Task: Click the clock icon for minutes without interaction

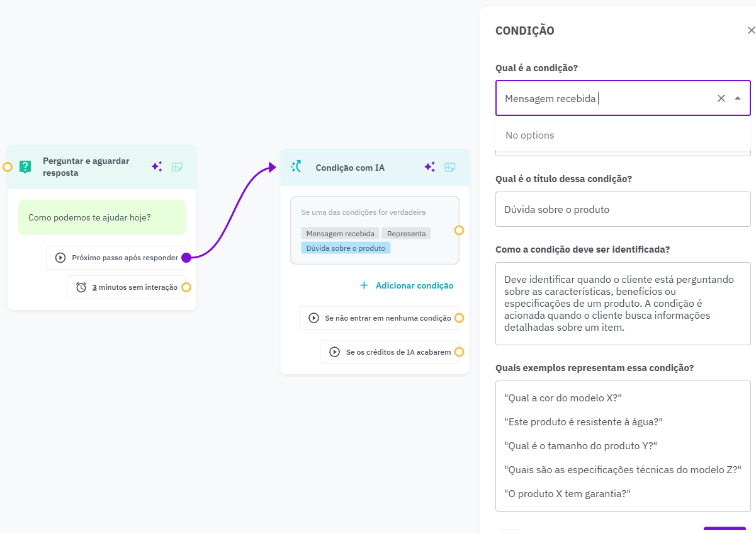Action: 81,287
